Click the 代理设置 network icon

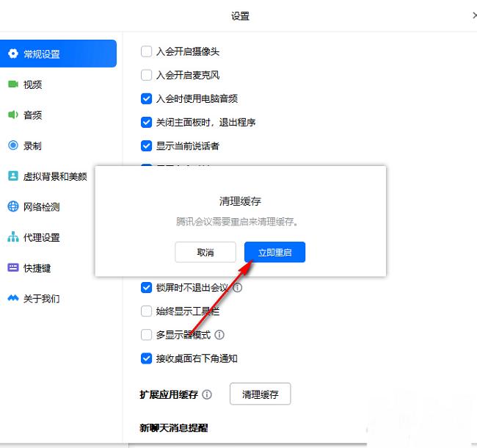(13, 237)
